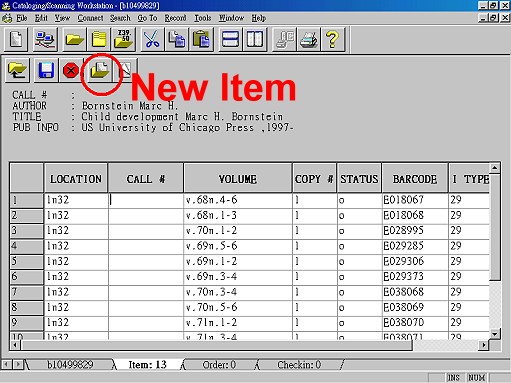This screenshot has width=511, height=383.
Task: Click the clipboard paste icon
Action: [201, 39]
